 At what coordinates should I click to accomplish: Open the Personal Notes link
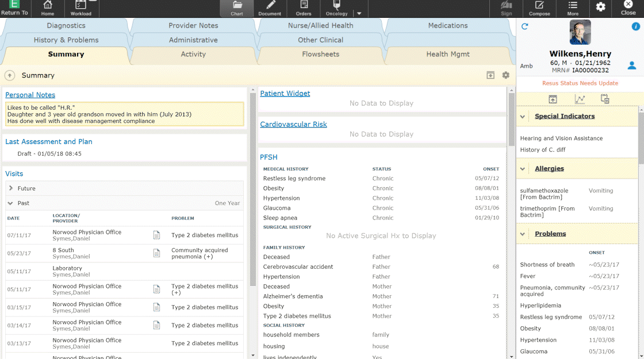(x=30, y=95)
